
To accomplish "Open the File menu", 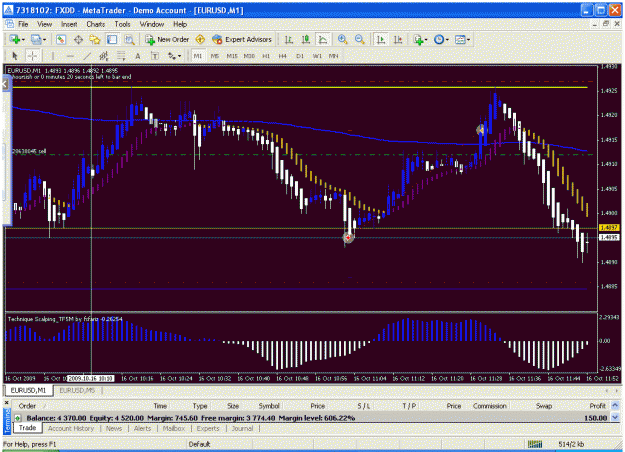I will pyautogui.click(x=23, y=24).
